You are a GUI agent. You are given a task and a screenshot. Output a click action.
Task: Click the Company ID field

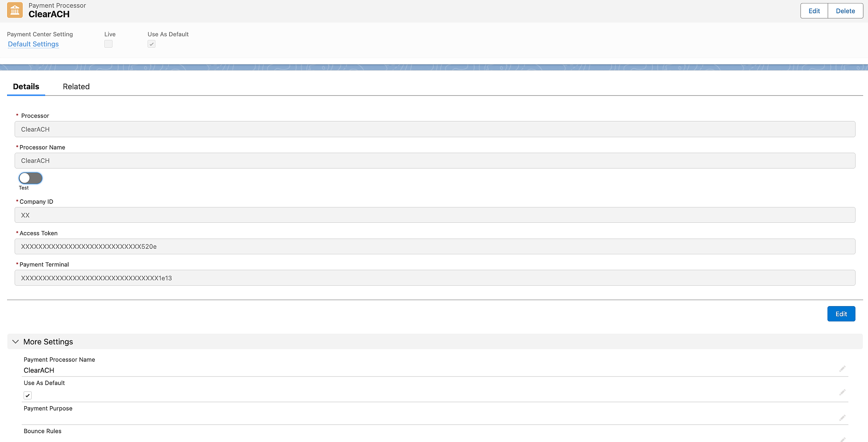point(435,215)
